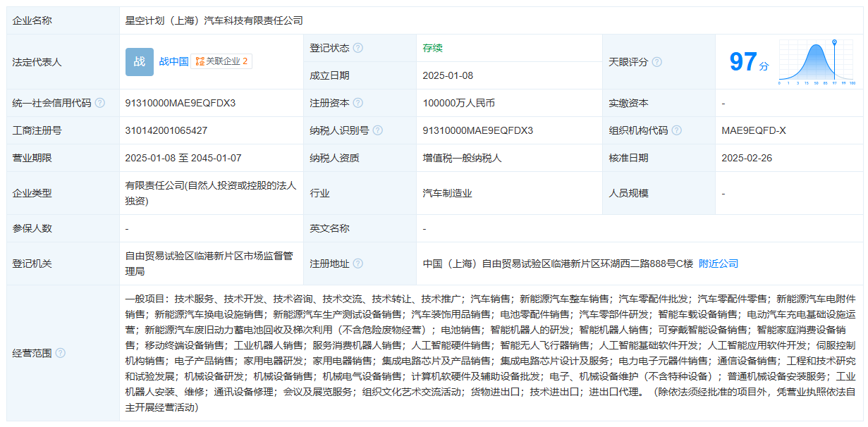This screenshot has width=868, height=427.
Task: Click the 存续 registration status value
Action: point(433,48)
